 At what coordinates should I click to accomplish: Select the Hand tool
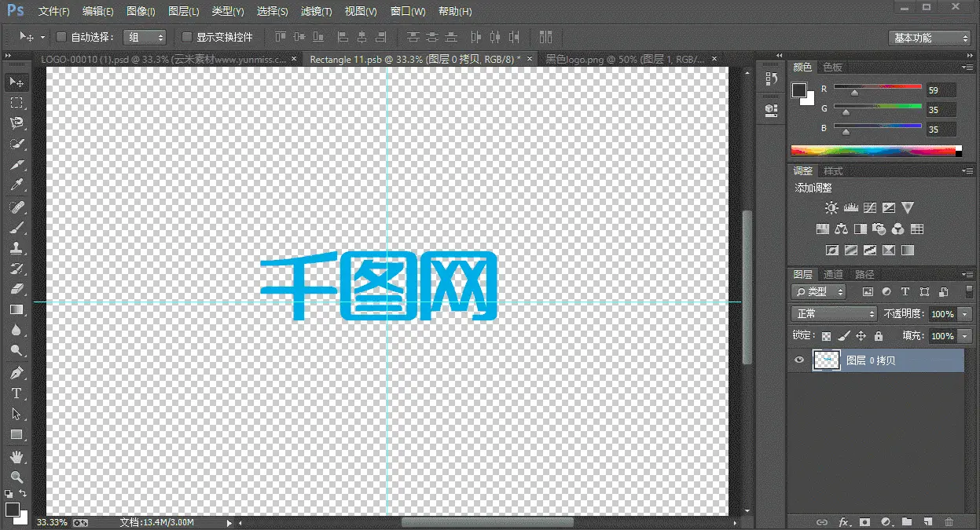[16, 457]
